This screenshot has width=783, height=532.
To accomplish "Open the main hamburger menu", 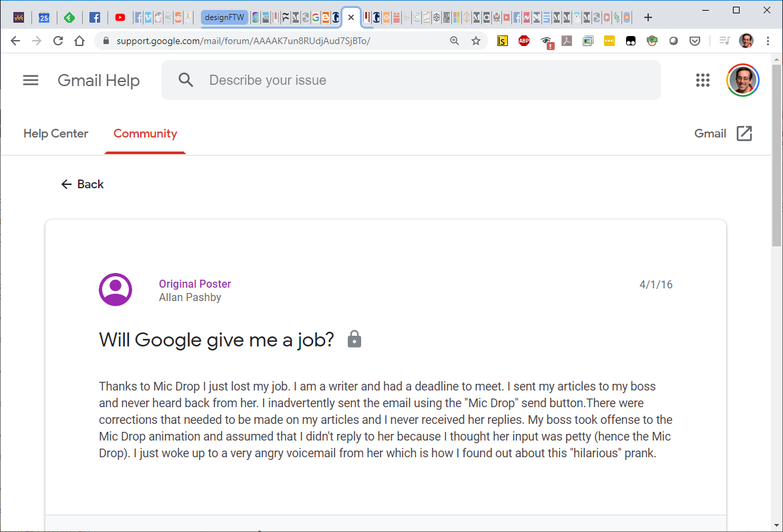I will point(31,81).
